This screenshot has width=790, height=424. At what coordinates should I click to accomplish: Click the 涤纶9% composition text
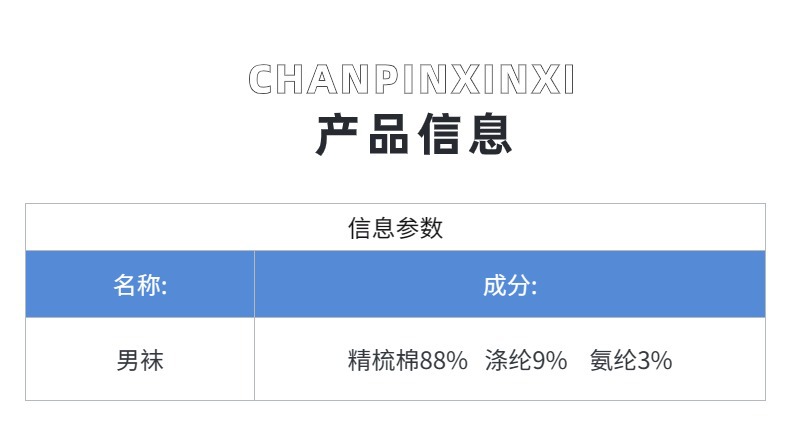[x=526, y=360]
